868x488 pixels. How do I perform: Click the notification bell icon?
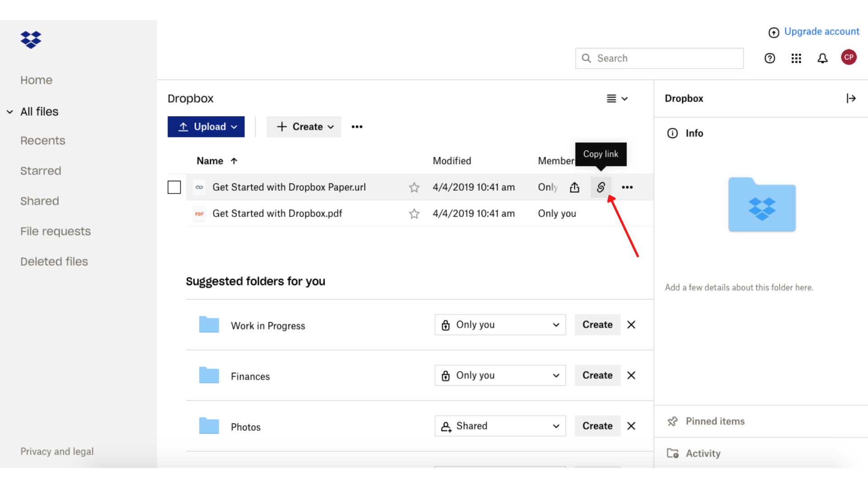click(823, 57)
